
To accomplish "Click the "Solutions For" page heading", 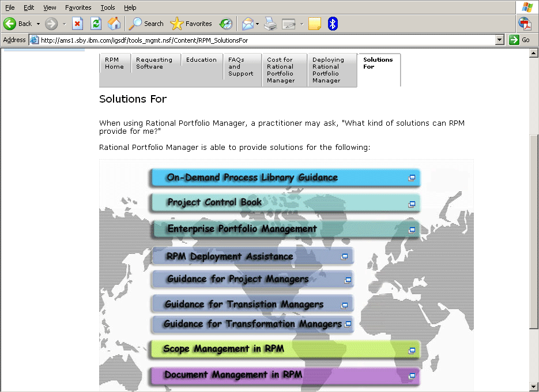I will 133,99.
